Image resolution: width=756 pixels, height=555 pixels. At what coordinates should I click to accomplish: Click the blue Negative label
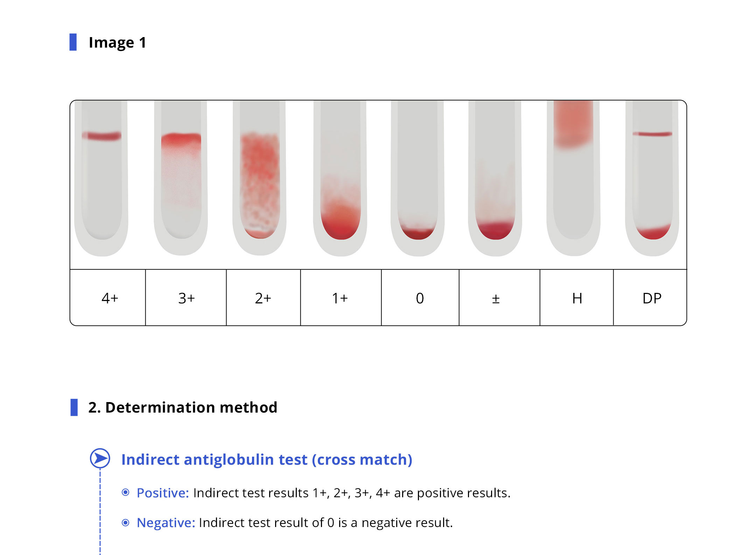[166, 523]
